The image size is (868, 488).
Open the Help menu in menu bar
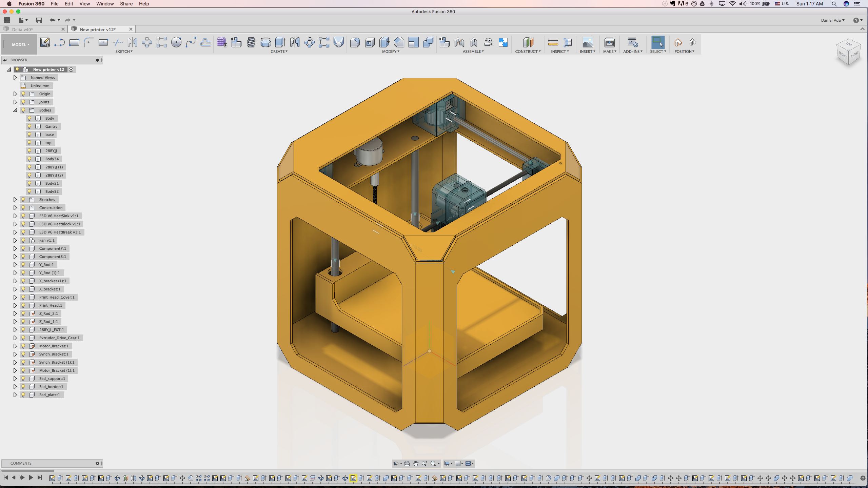[x=144, y=4]
